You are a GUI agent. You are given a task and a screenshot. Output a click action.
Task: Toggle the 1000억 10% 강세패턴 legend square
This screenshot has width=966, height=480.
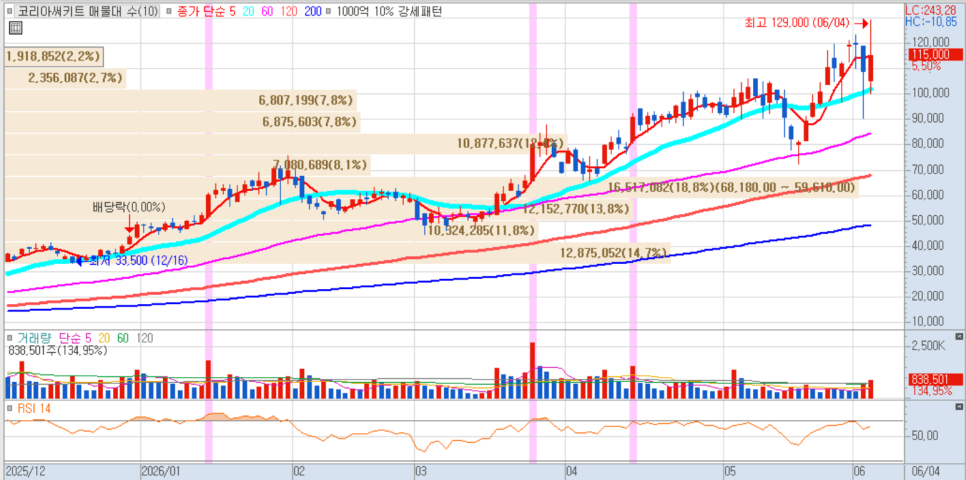[329, 11]
